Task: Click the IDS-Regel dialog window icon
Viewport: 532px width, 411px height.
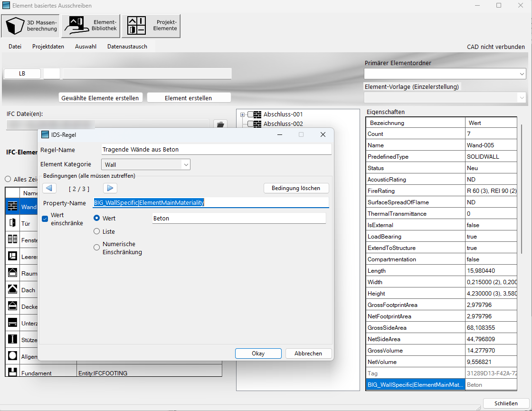Action: (x=45, y=135)
